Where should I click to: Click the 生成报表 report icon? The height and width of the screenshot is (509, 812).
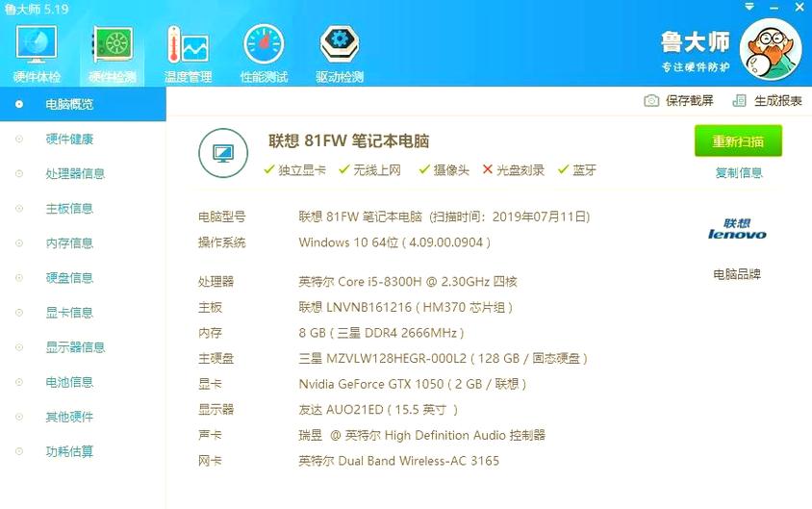click(x=739, y=101)
